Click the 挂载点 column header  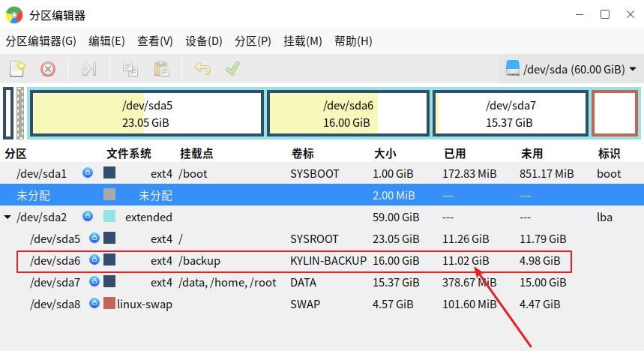click(196, 153)
